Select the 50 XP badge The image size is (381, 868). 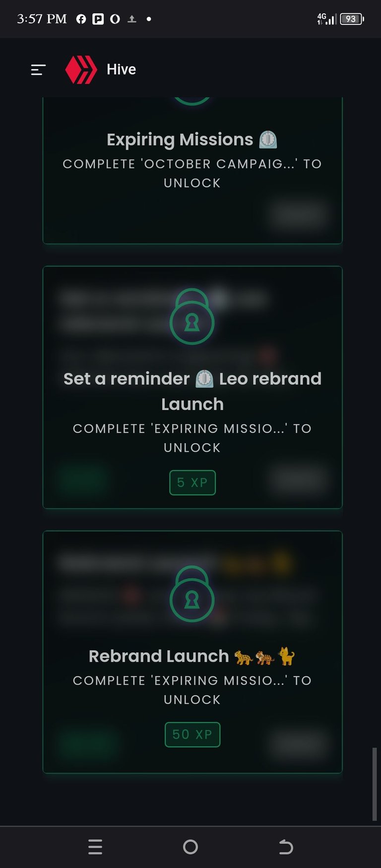click(192, 734)
